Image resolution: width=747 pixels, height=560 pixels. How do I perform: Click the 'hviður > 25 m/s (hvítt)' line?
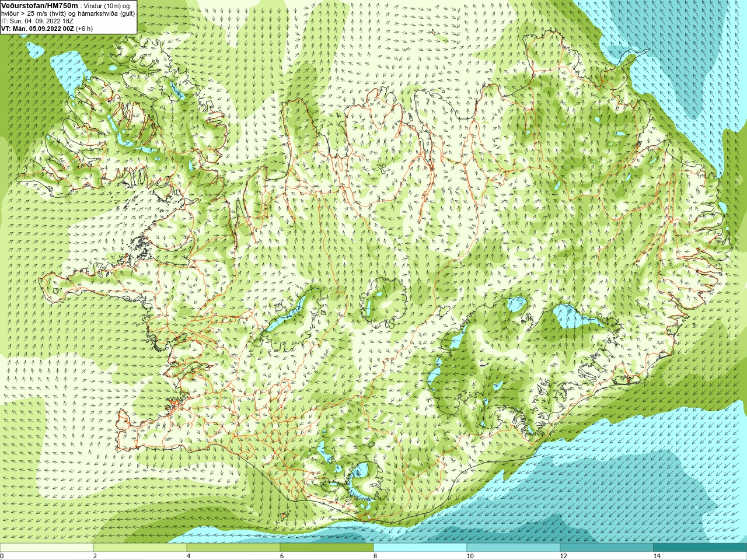[x=33, y=13]
